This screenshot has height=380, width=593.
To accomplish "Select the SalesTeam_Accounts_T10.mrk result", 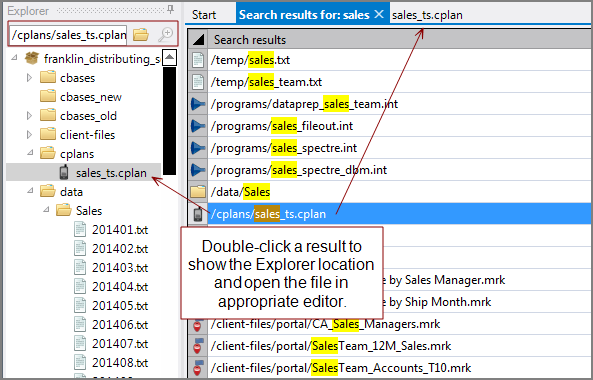I will [399, 368].
